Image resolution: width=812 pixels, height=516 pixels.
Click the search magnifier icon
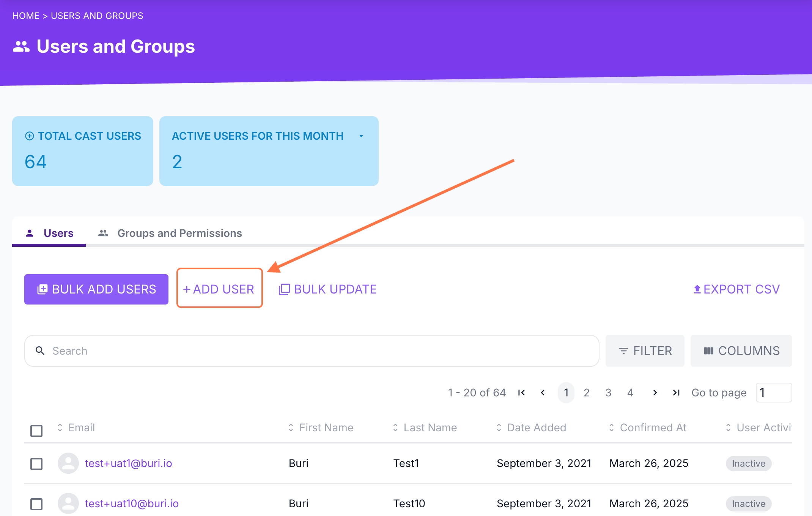40,351
